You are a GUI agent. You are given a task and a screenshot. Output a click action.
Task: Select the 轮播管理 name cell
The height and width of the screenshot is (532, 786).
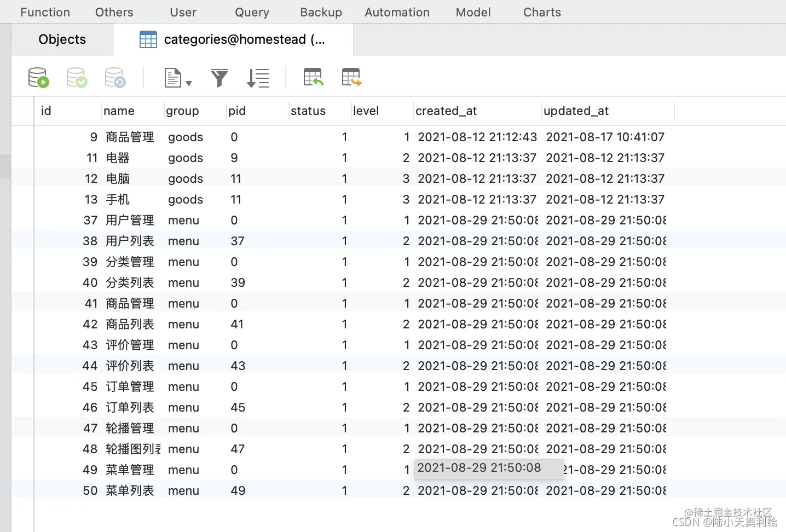coord(130,429)
